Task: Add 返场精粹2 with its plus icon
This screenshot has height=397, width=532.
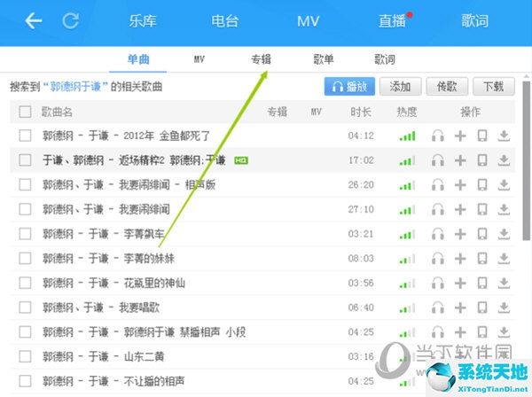Action: point(460,160)
